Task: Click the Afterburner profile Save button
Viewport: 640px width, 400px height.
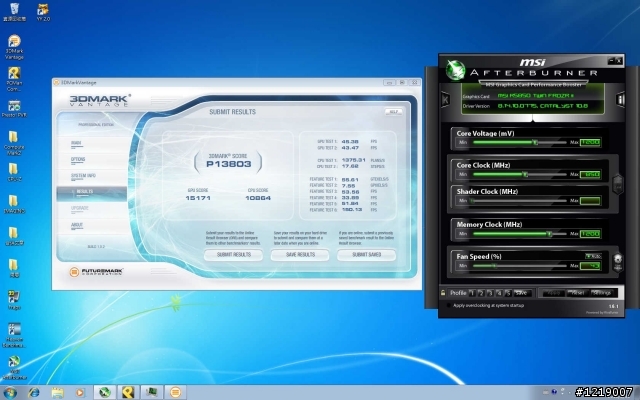Action: pos(522,293)
